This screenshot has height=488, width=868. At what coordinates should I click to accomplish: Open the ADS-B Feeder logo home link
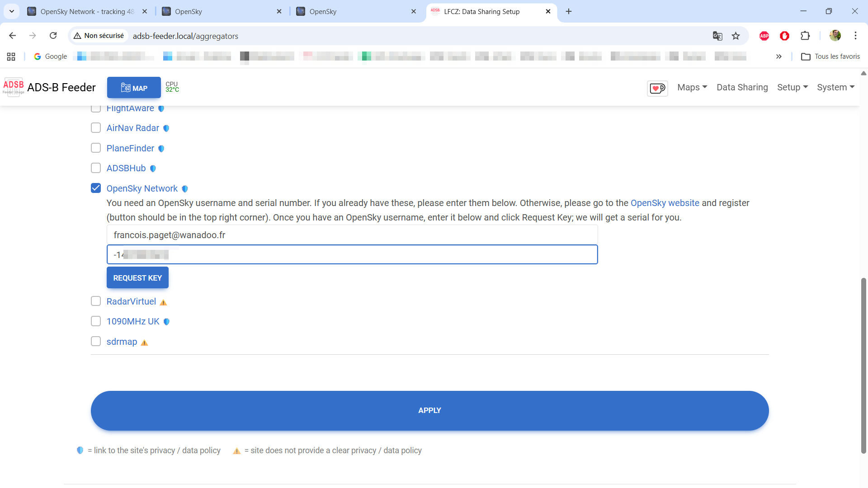[49, 87]
